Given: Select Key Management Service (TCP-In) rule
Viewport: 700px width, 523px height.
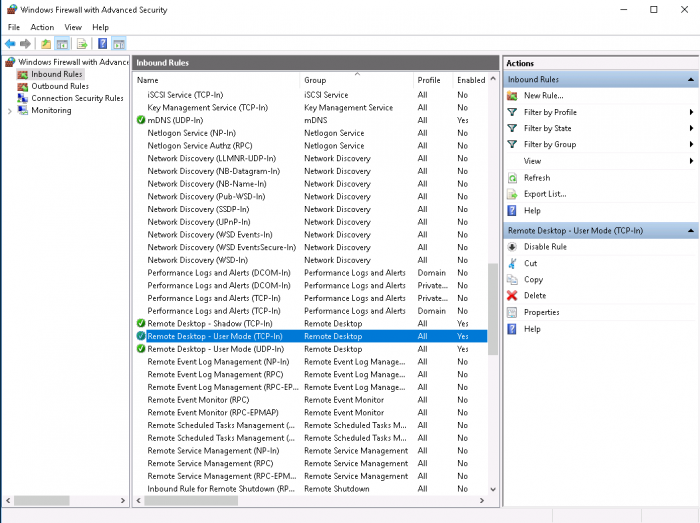Looking at the screenshot, I should tap(311, 108).
